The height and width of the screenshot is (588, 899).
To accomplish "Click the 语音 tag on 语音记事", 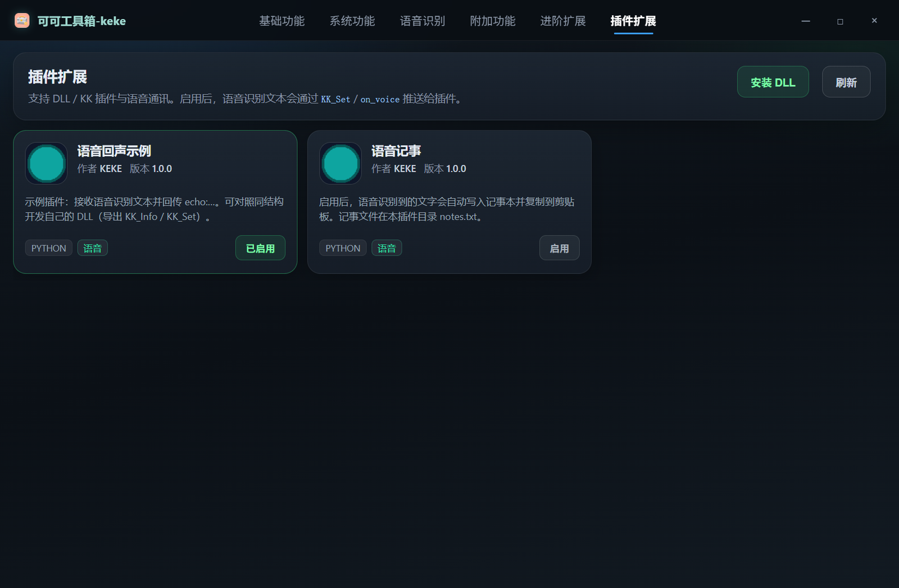I will click(x=387, y=248).
